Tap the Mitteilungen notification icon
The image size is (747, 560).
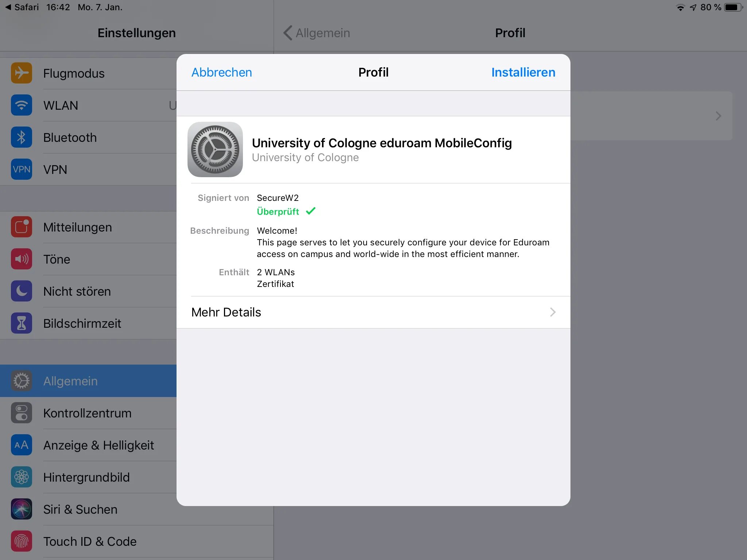pos(22,227)
